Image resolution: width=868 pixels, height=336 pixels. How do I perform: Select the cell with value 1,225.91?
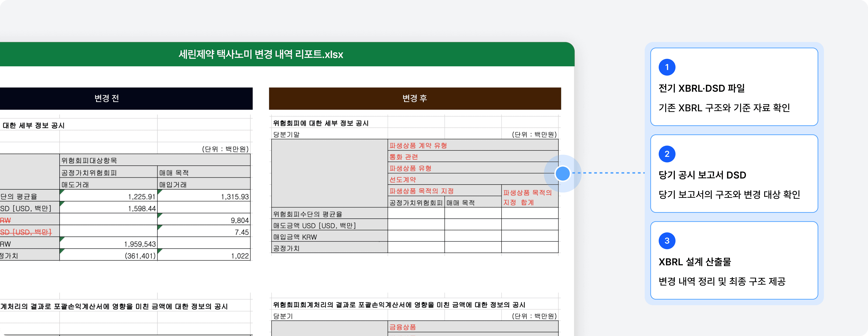tap(108, 195)
